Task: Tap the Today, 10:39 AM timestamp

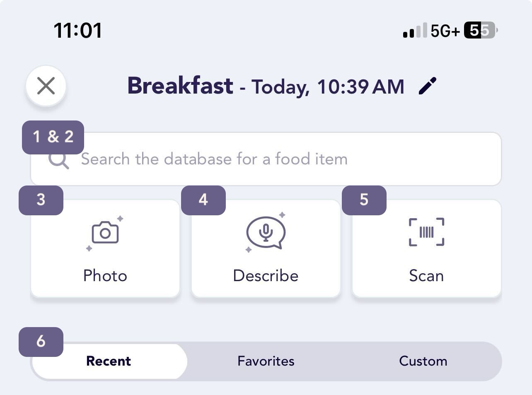Action: [328, 87]
